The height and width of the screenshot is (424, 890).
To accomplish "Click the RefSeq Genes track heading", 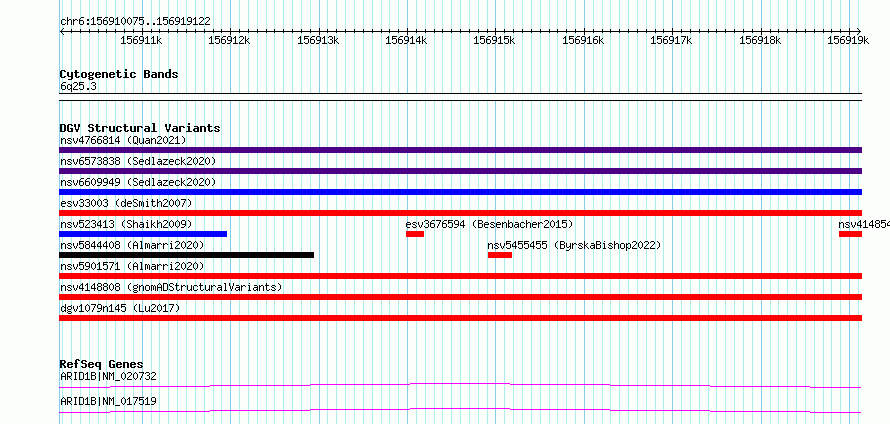I will [x=101, y=364].
